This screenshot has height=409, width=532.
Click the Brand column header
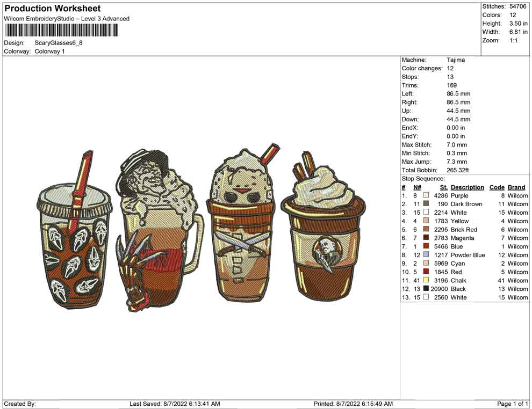(516, 187)
